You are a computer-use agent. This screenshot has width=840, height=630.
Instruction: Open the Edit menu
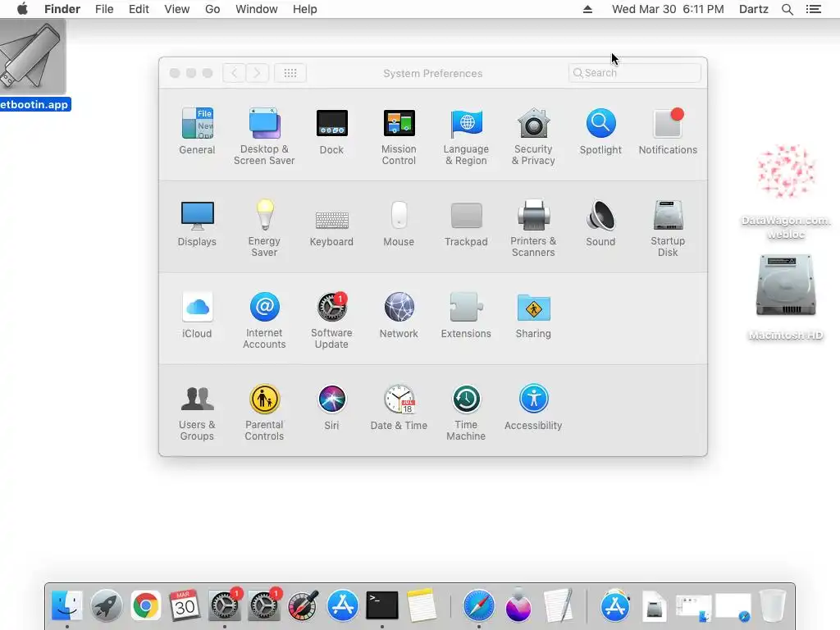click(139, 9)
